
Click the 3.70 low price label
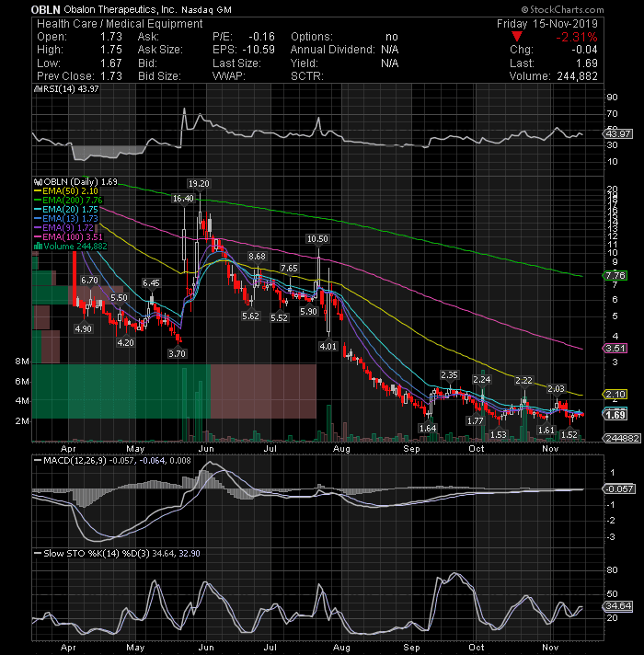point(177,354)
